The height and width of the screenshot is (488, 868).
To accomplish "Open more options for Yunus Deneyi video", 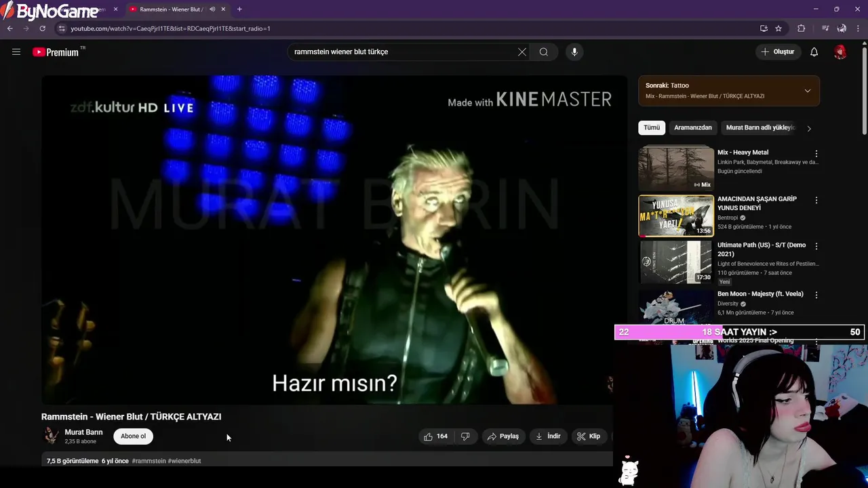I will (816, 201).
